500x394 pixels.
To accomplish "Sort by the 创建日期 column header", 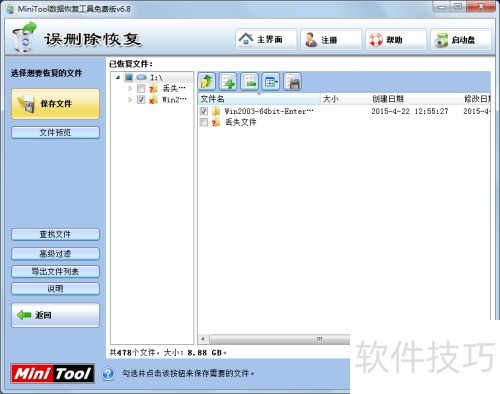I will pos(415,99).
